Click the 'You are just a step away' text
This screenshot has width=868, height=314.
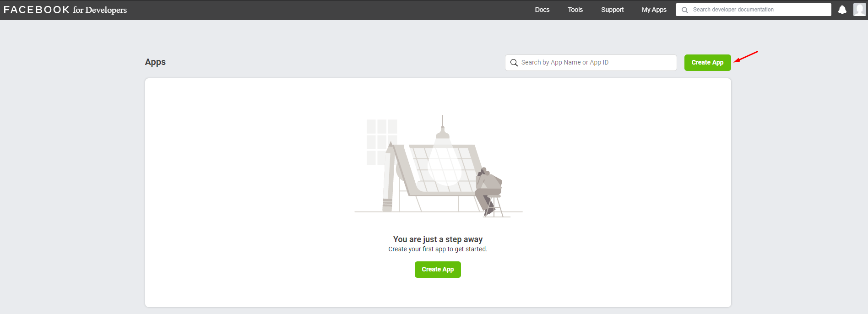point(438,239)
